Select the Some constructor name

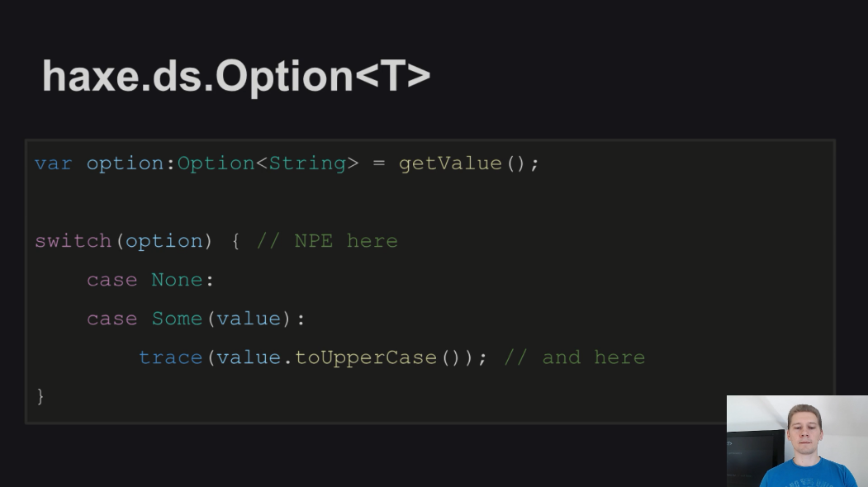coord(177,319)
